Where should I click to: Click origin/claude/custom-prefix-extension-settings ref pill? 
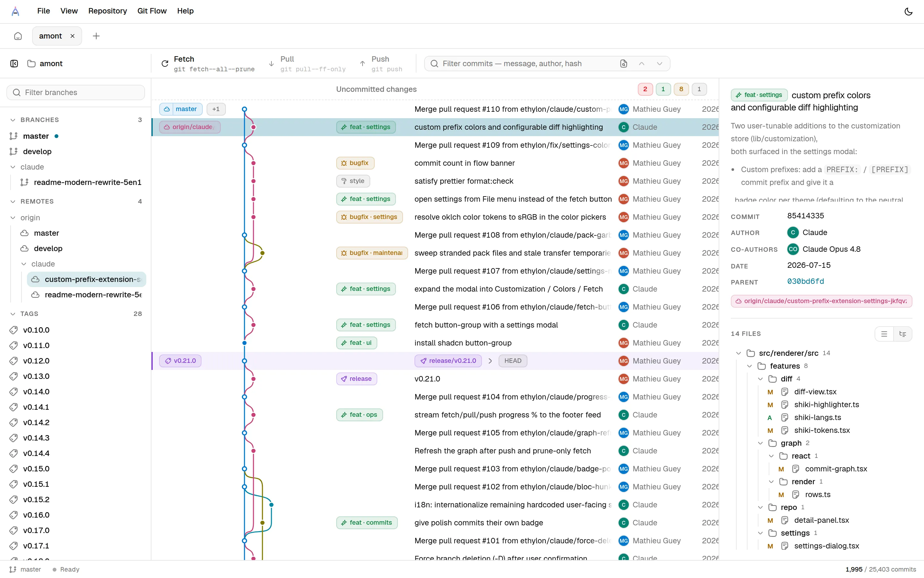click(821, 301)
